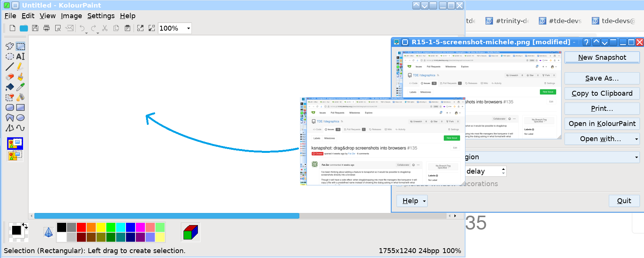This screenshot has height=258, width=644.
Task: Select the Spraycan tool
Action: (x=20, y=97)
